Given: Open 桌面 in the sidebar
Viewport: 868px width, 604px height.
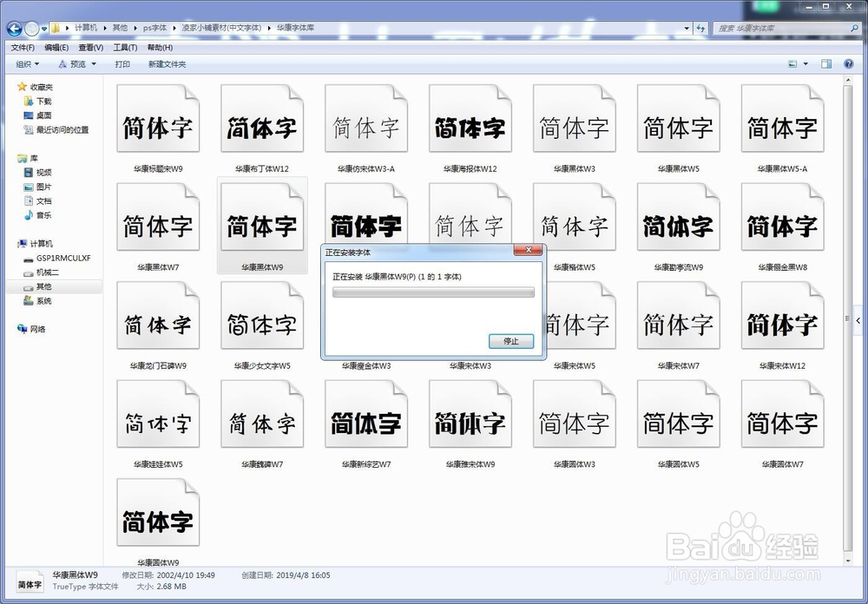Looking at the screenshot, I should click(x=43, y=115).
